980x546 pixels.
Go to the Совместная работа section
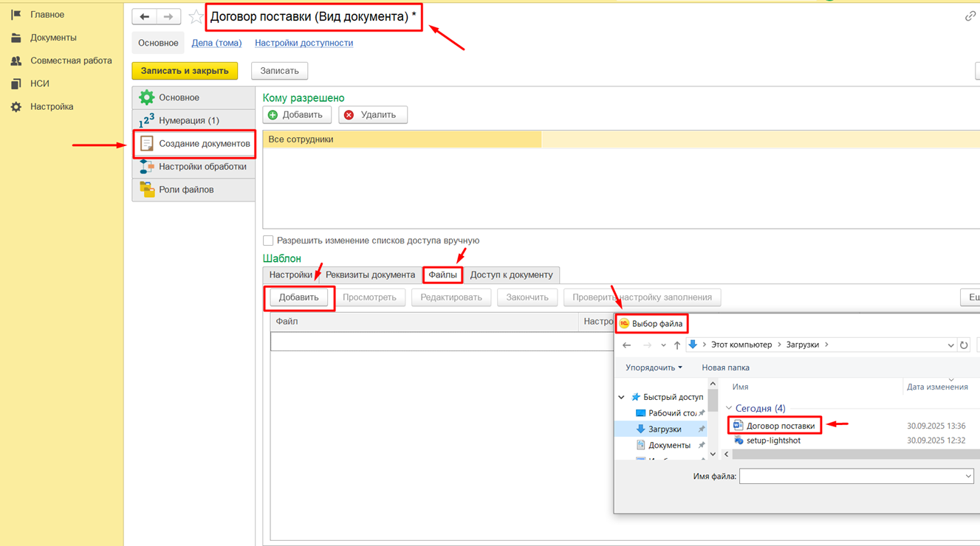click(71, 61)
